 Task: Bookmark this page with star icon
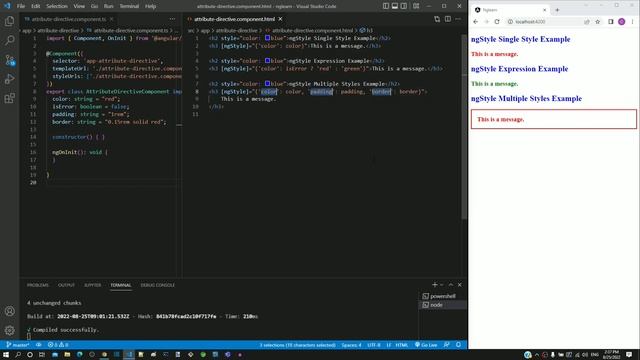[x=598, y=22]
